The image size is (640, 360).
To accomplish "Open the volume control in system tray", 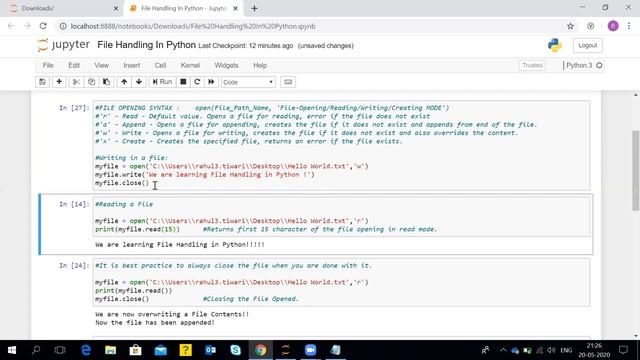I will 551,350.
